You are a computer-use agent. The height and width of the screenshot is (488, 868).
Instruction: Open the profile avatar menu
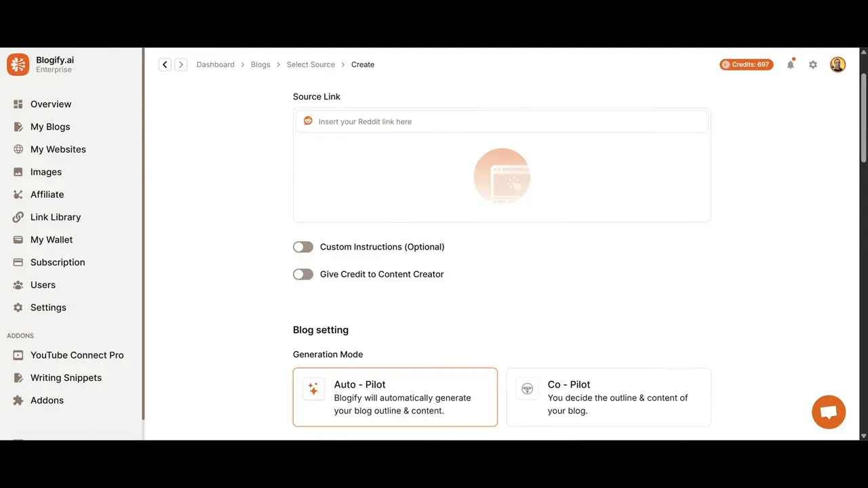(837, 64)
